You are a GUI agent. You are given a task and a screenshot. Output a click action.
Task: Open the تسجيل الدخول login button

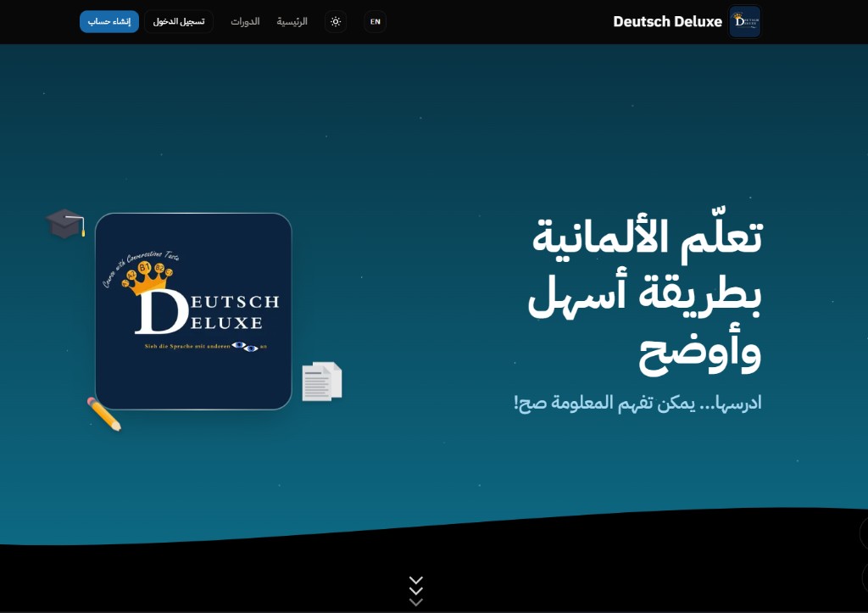coord(179,21)
